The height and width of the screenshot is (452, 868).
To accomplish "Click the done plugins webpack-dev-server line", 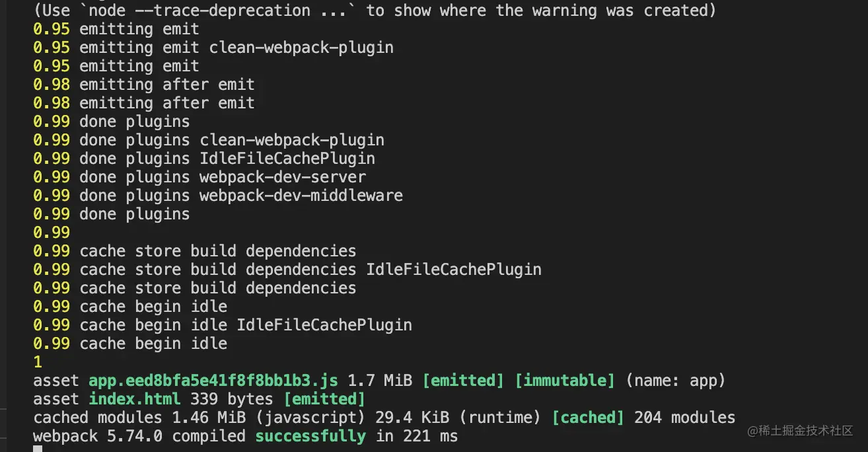I will coord(199,177).
